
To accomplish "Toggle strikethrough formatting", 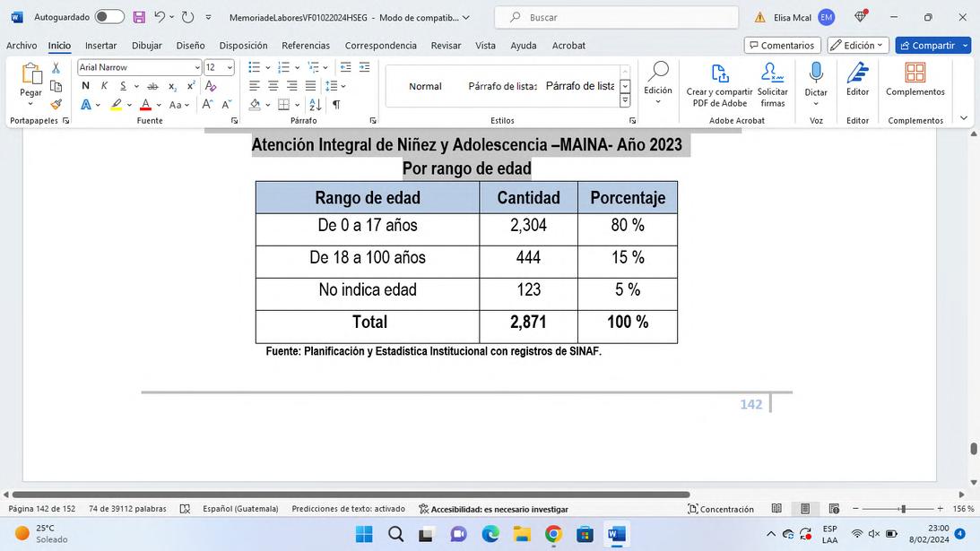I will click(x=152, y=86).
